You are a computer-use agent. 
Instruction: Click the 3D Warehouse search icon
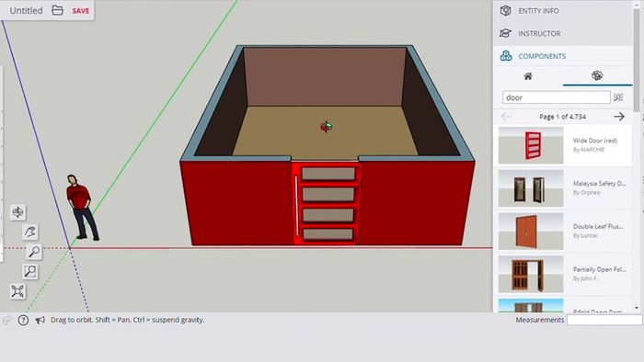pos(618,97)
